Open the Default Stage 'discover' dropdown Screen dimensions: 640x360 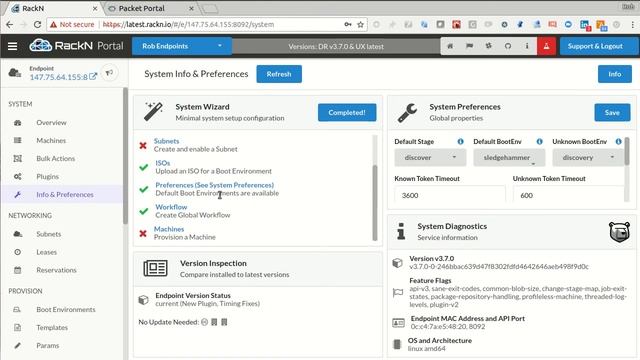click(x=430, y=157)
